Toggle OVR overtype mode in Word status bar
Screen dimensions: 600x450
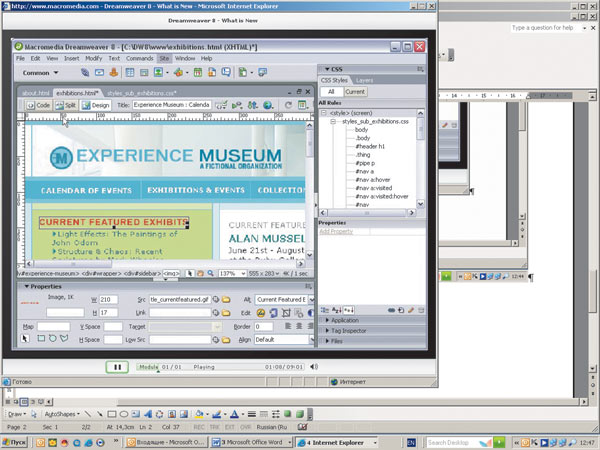tap(245, 427)
